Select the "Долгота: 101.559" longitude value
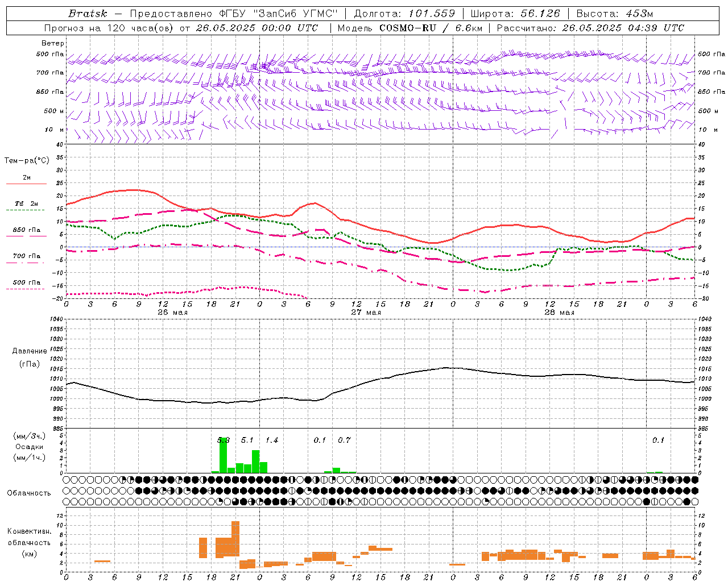 404,14
